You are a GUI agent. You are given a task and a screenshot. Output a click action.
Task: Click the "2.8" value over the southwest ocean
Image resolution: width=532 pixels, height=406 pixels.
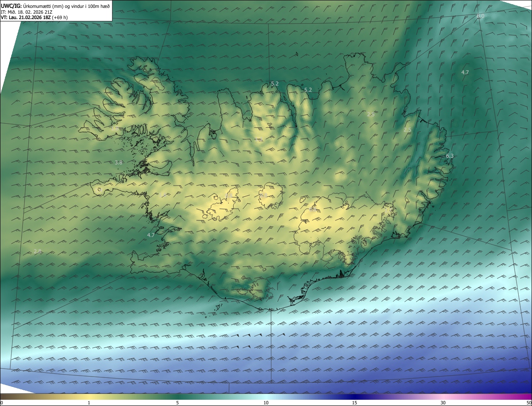[x=37, y=251]
